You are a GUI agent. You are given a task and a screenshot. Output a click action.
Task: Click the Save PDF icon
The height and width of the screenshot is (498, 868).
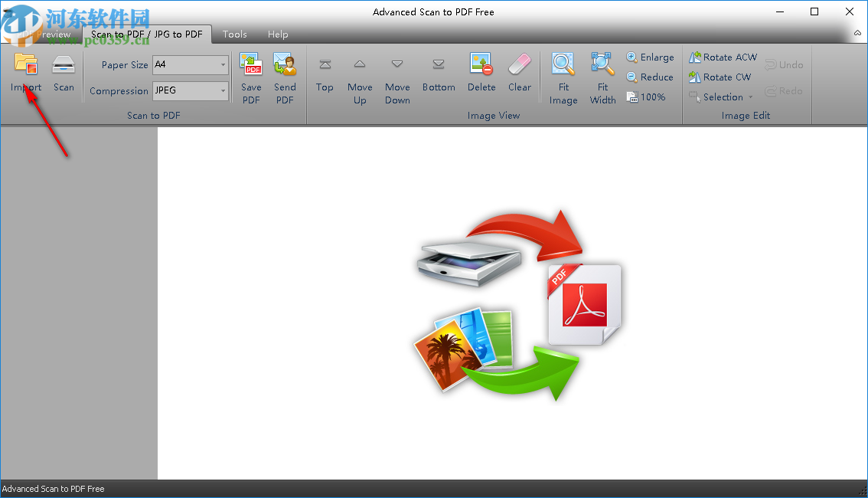(x=250, y=77)
